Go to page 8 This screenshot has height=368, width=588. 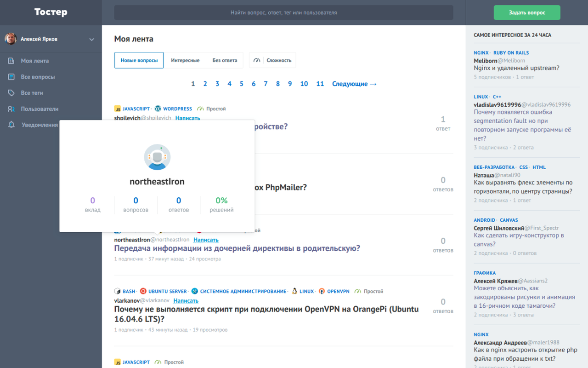(278, 84)
